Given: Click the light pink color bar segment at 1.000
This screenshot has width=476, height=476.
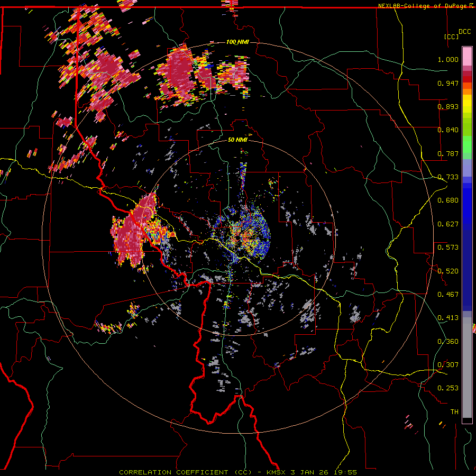Looking at the screenshot, I should coord(467,57).
